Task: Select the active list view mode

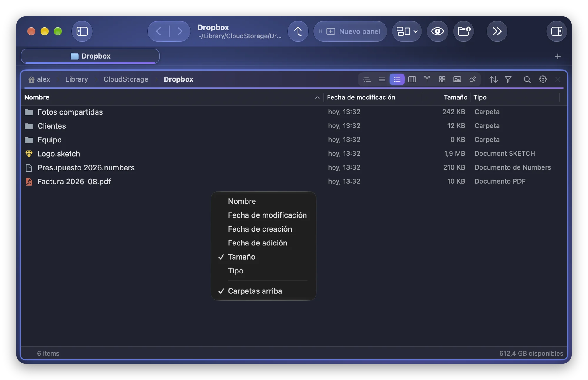Action: click(x=397, y=79)
